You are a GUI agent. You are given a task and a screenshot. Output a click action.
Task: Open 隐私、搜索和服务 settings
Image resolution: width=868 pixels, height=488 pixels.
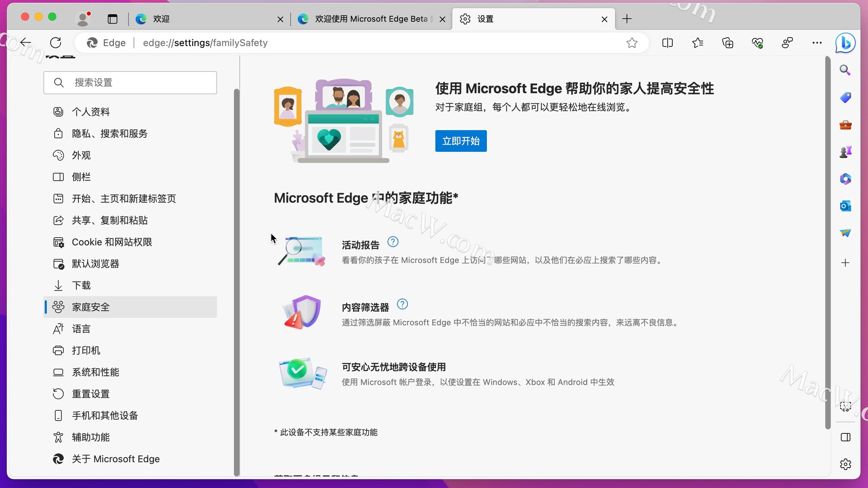click(130, 133)
